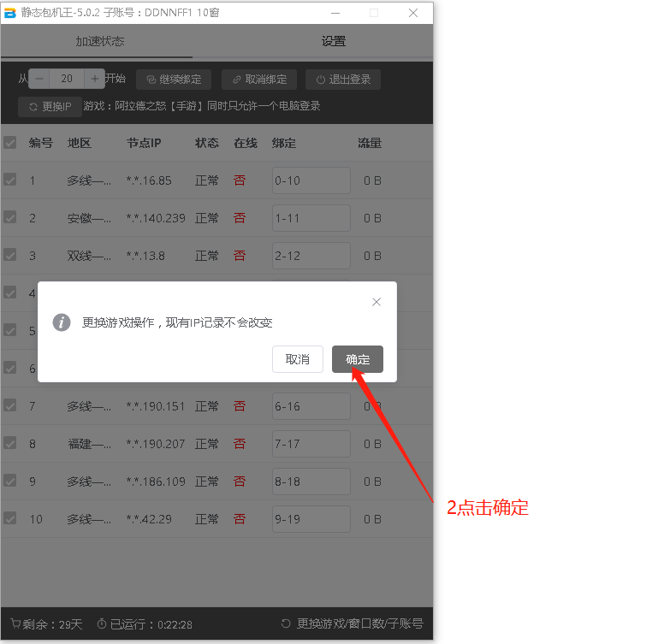Click the 退出登录 button
Image resolution: width=658 pixels, height=644 pixels.
coord(343,80)
